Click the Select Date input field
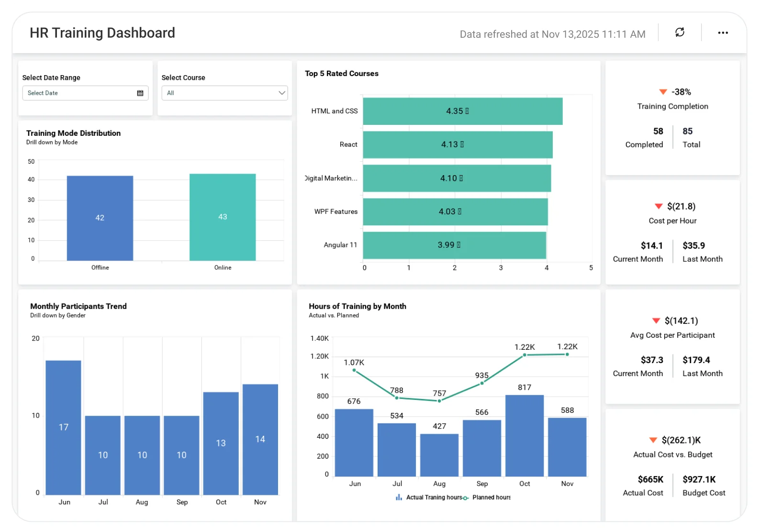 tap(85, 93)
